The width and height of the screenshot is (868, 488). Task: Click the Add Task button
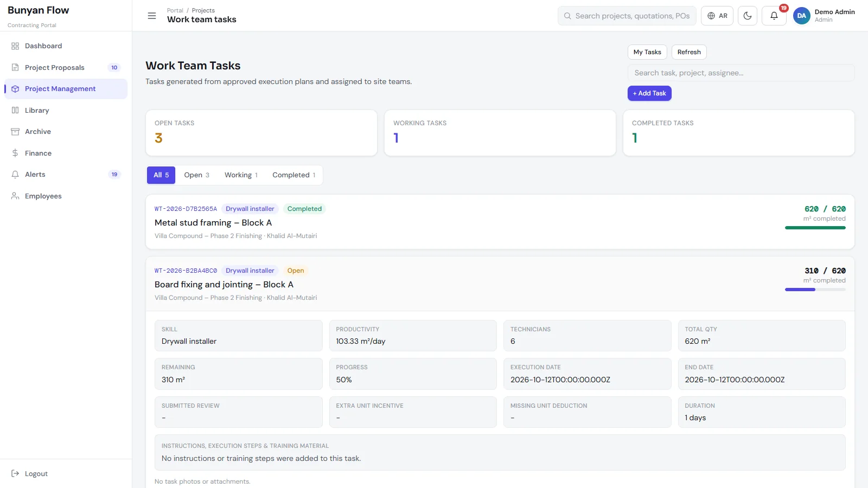tap(649, 93)
